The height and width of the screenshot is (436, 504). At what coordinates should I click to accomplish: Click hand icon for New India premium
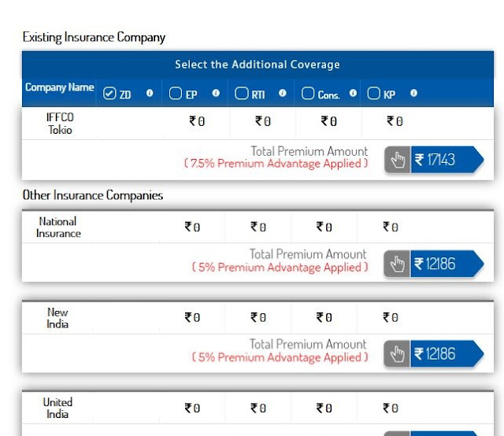[x=397, y=353]
